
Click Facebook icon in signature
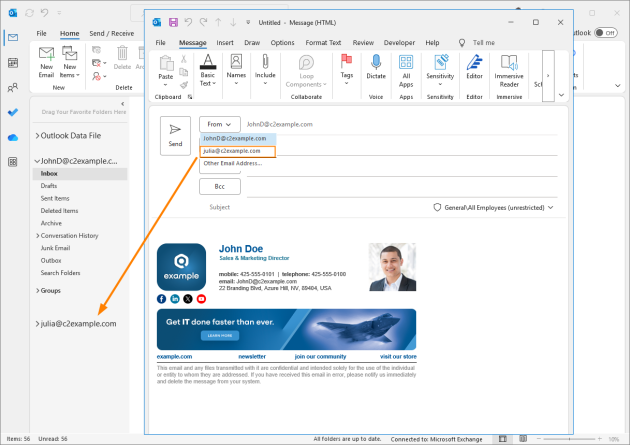tap(162, 299)
